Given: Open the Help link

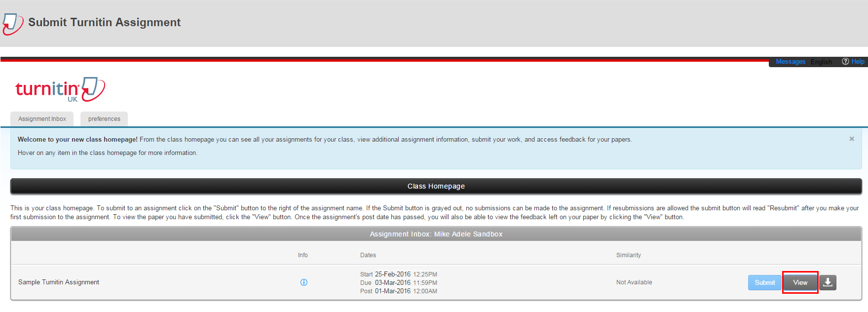Looking at the screenshot, I should (x=858, y=62).
